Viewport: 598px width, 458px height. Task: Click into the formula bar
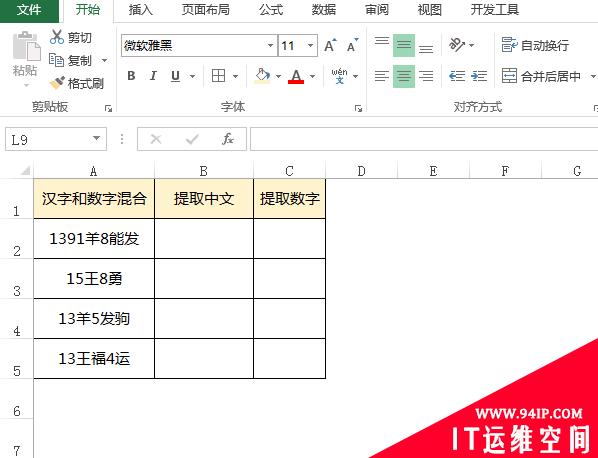click(424, 139)
